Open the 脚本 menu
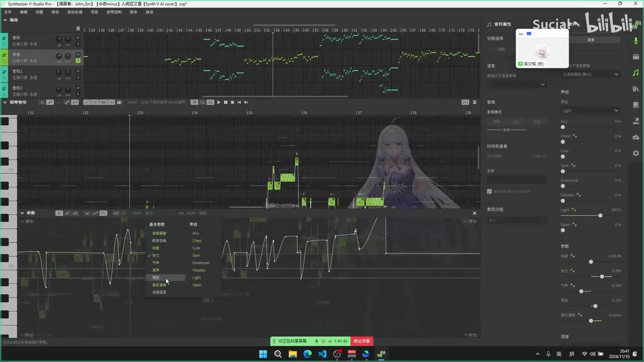The image size is (644, 362). coord(133,12)
